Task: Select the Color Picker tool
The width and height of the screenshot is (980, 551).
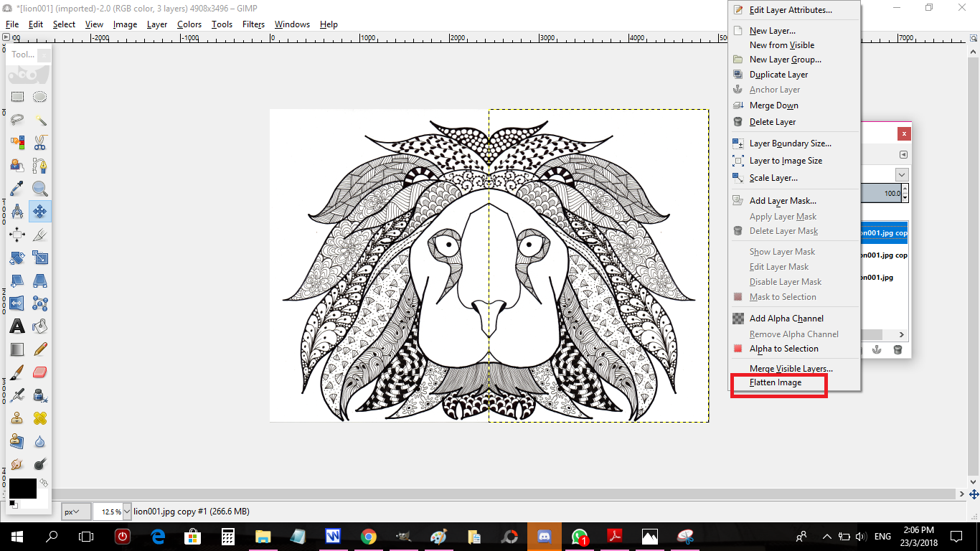Action: (17, 189)
